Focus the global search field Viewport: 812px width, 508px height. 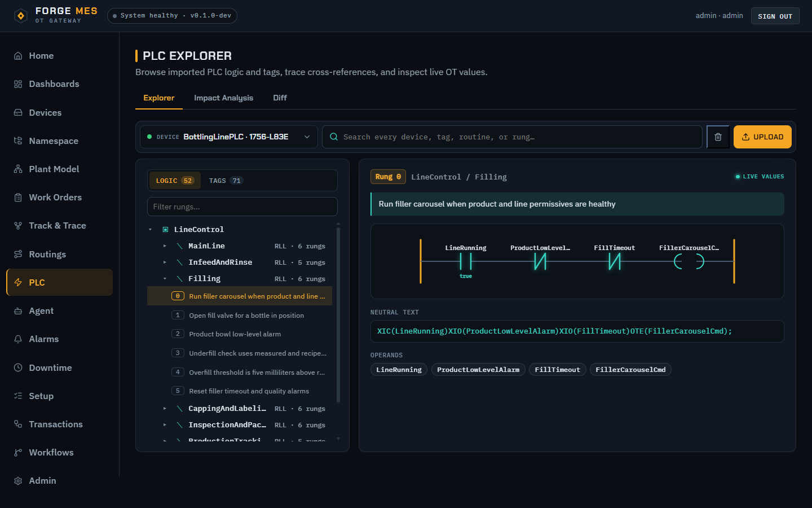pyautogui.click(x=512, y=137)
